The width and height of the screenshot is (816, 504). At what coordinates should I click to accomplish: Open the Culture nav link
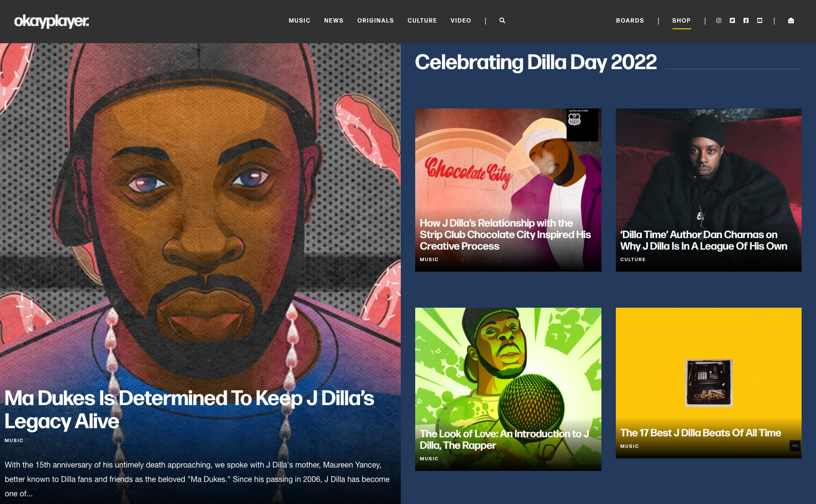point(422,21)
